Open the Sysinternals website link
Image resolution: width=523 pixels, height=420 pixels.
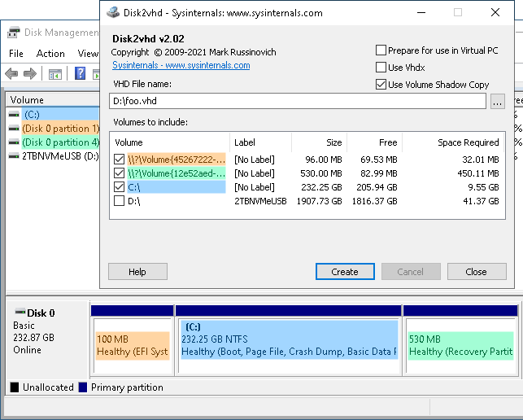click(181, 65)
